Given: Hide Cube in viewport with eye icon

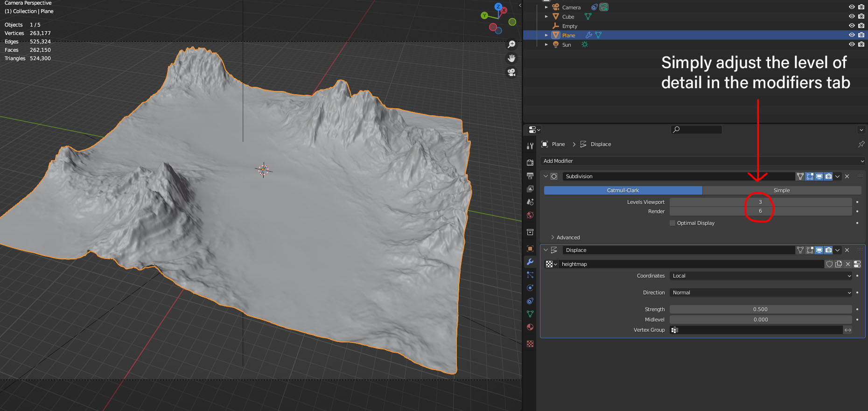Looking at the screenshot, I should pos(852,16).
